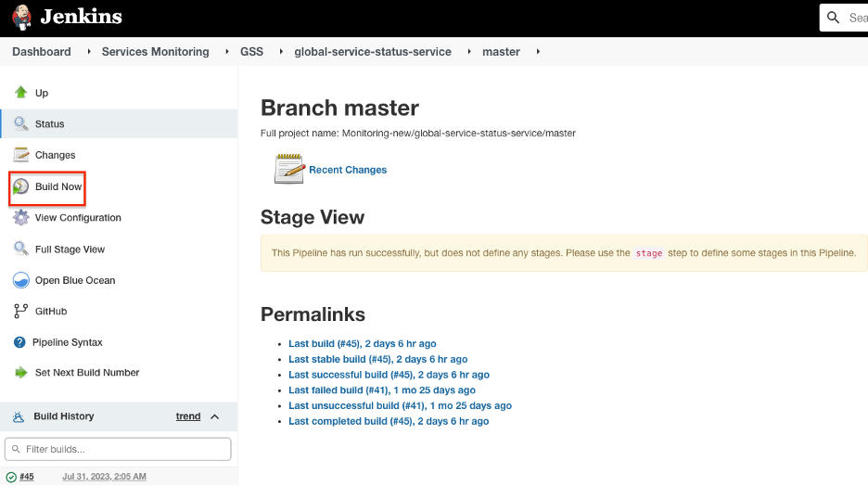Click the success status icon for build #45
This screenshot has width=868, height=486.
(x=11, y=477)
